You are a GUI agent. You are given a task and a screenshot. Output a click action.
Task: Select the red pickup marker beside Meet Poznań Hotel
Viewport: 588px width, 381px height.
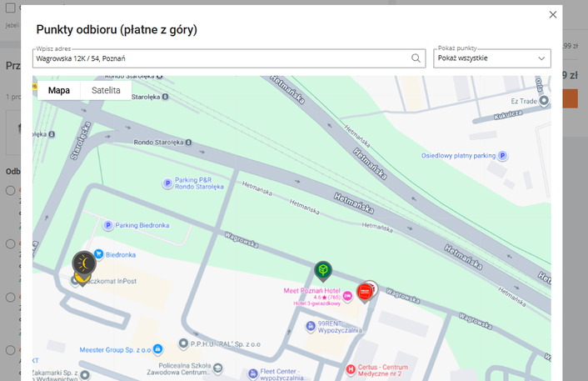(365, 292)
